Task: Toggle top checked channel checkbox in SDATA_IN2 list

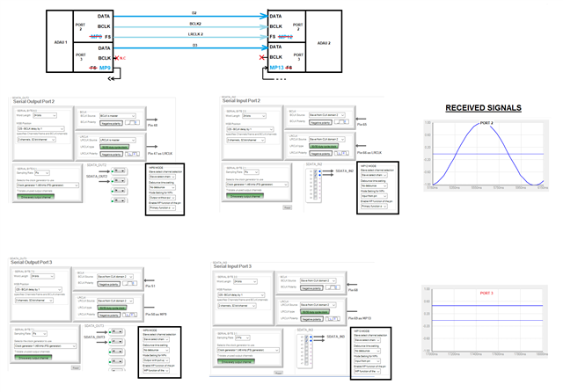Action: click(316, 171)
